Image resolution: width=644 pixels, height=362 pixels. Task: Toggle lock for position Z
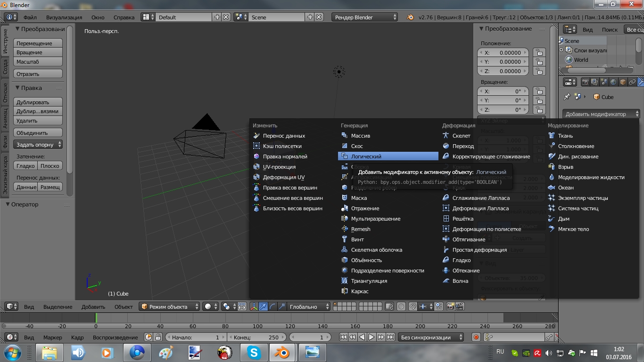coord(539,71)
